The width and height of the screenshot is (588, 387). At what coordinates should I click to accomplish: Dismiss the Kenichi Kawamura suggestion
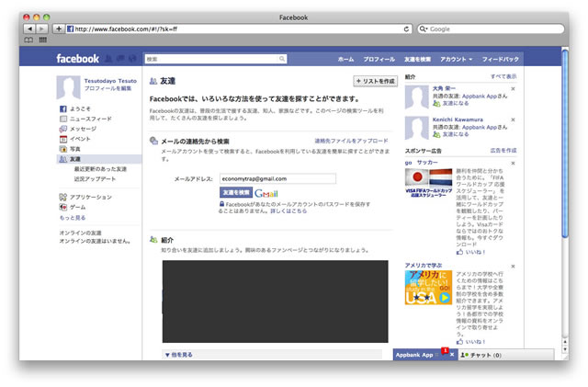pyautogui.click(x=513, y=120)
